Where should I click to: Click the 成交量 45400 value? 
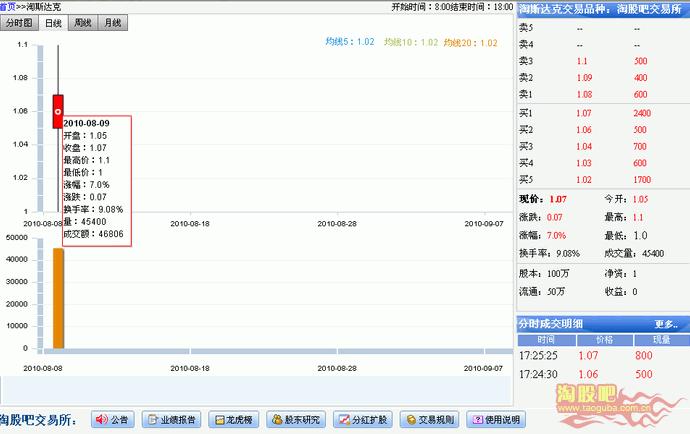click(x=653, y=254)
